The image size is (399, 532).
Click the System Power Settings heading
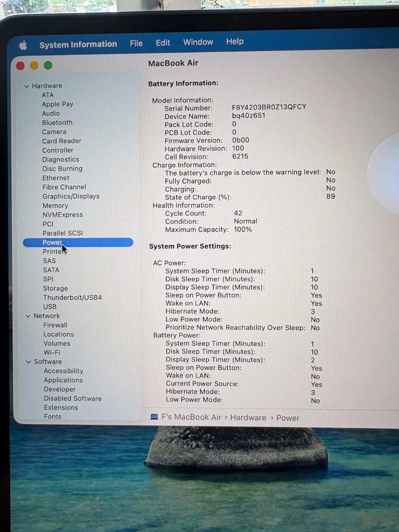pyautogui.click(x=190, y=246)
